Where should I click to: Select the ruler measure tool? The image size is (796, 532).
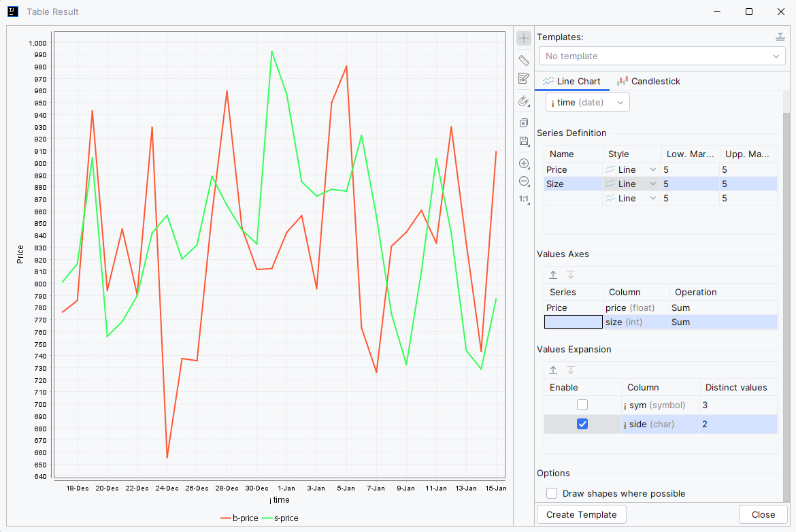point(524,61)
